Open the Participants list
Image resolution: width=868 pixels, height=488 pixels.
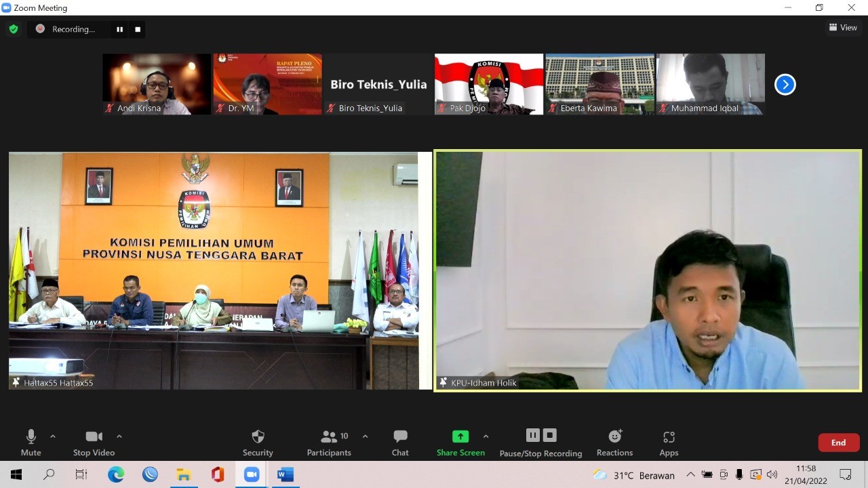pyautogui.click(x=329, y=443)
